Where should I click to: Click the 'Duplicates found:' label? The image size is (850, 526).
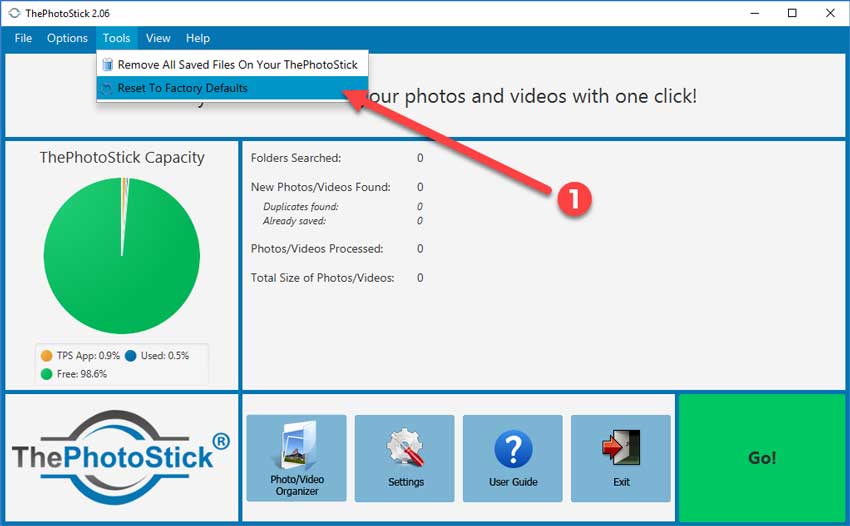click(x=301, y=207)
